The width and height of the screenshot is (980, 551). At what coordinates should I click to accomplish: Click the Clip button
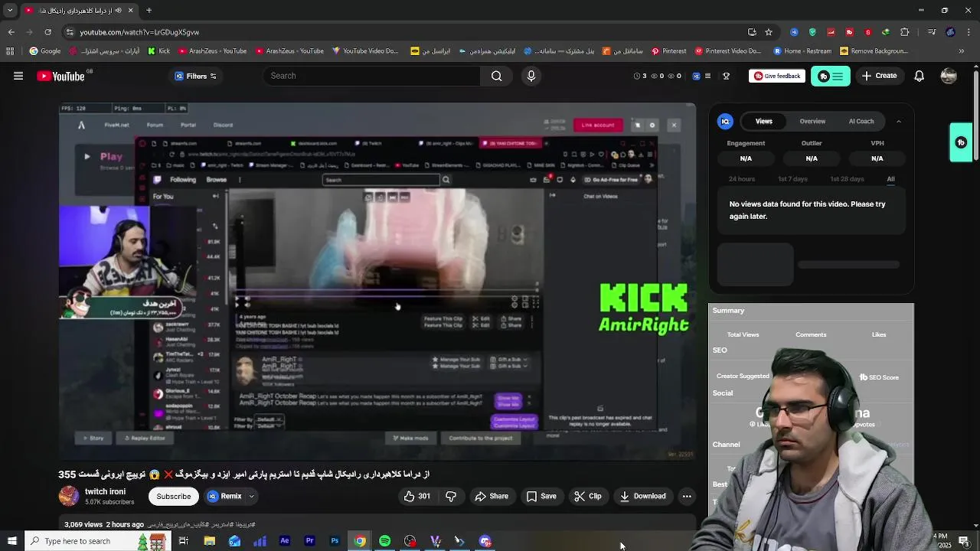point(588,496)
